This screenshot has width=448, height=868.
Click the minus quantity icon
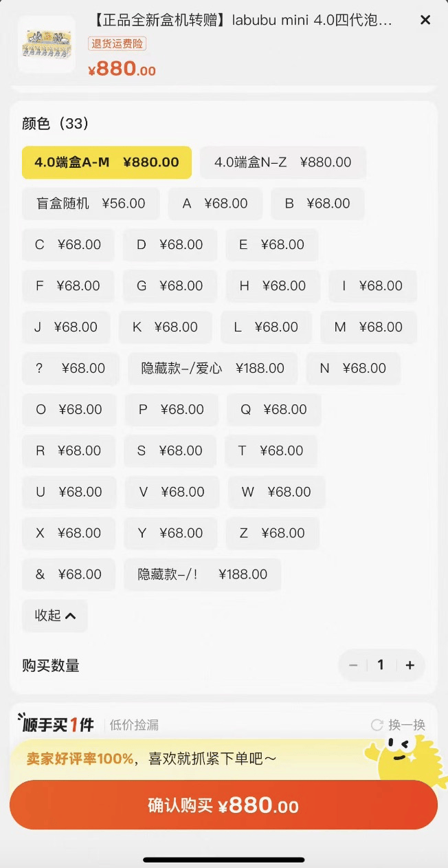pos(353,665)
